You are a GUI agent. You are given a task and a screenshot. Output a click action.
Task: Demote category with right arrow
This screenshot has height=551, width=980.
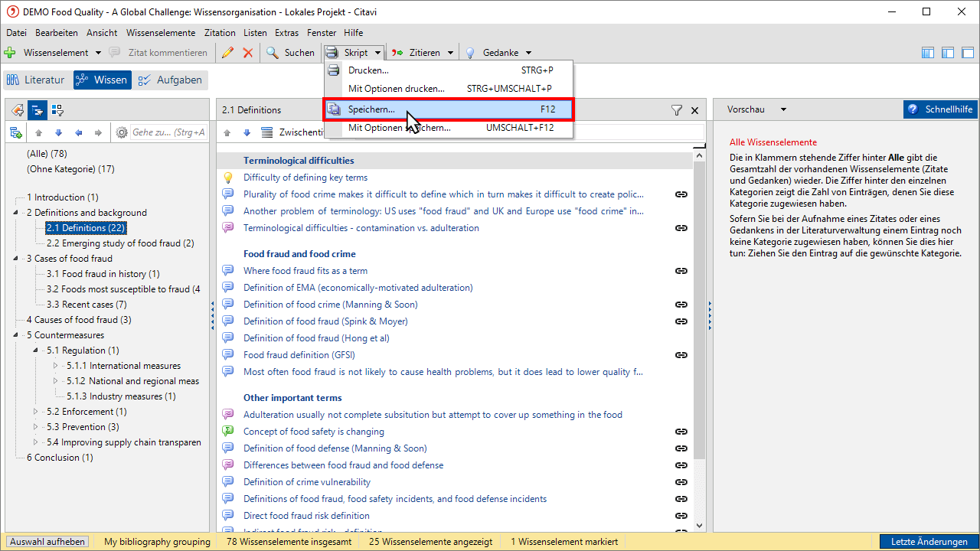(98, 132)
